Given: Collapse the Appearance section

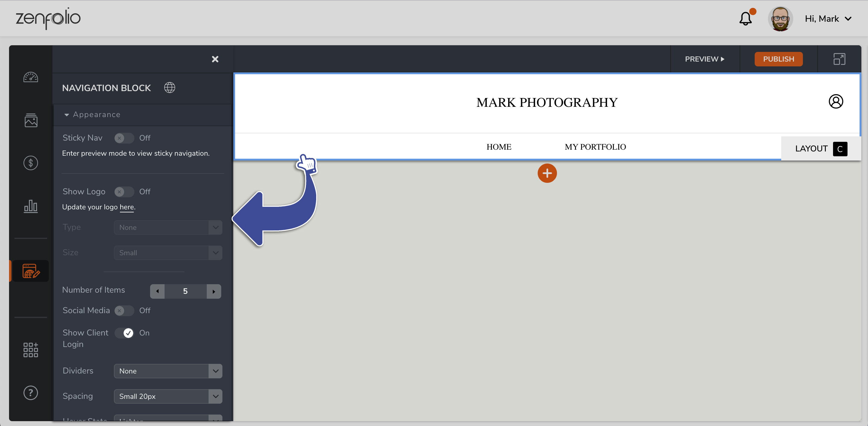Looking at the screenshot, I should (x=92, y=115).
